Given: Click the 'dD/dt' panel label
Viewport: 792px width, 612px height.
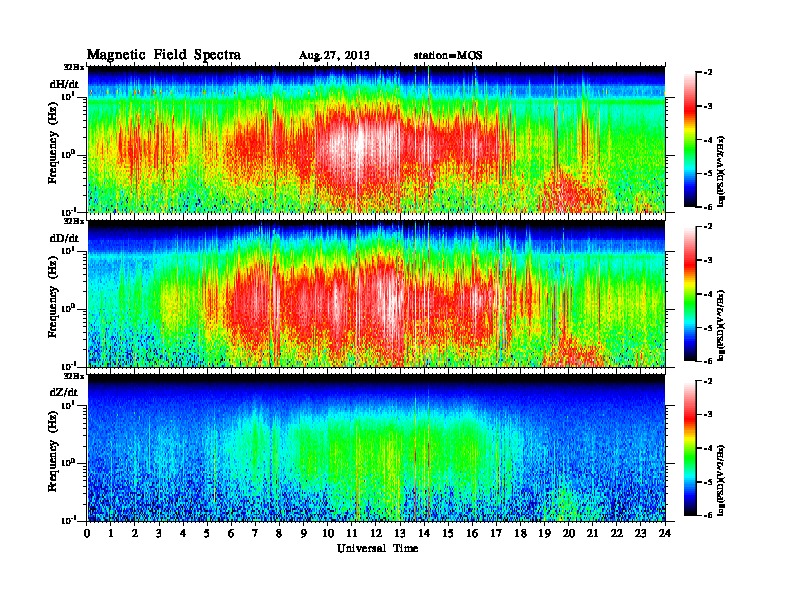Looking at the screenshot, I should (x=64, y=238).
